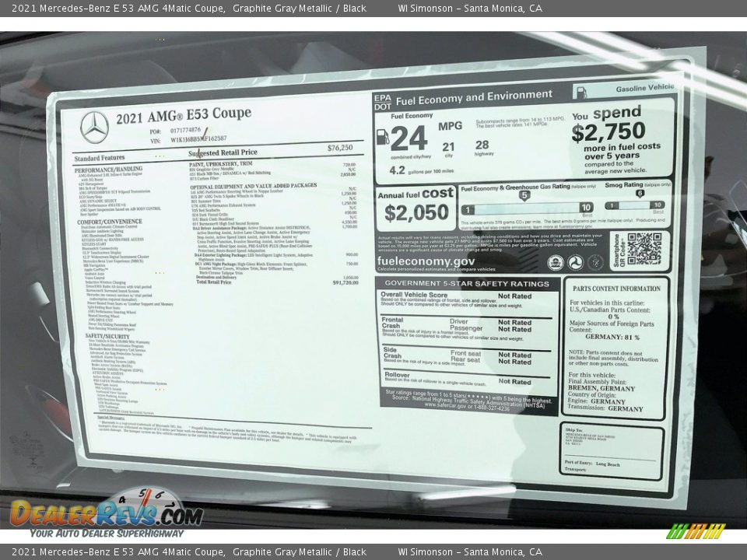Click 'Not Rated' beside Rollover
This screenshot has height=560, width=747.
tap(514, 381)
